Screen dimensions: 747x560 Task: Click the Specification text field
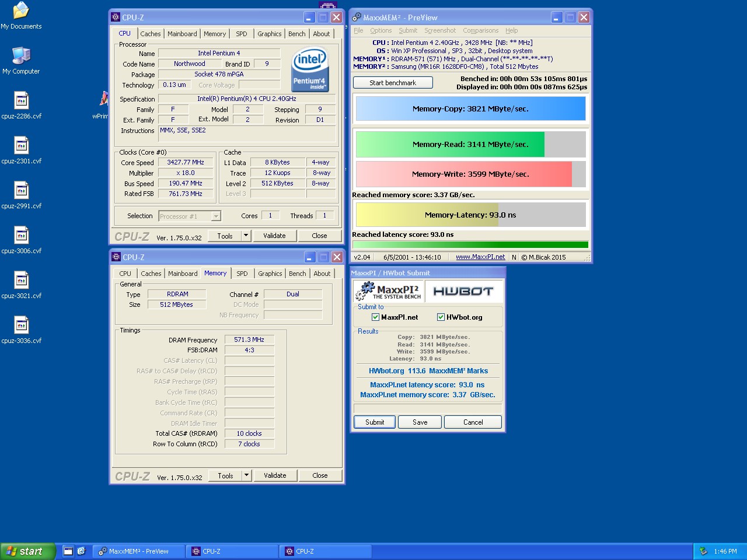[x=247, y=99]
